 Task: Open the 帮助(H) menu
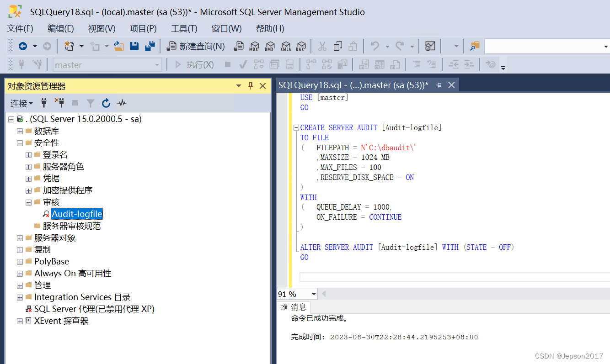point(270,28)
